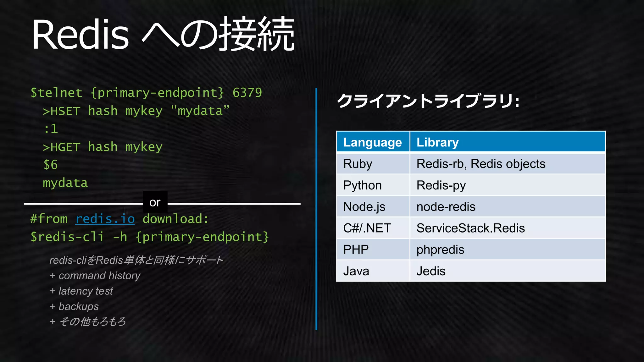Viewport: 644px width, 362px height.
Task: Select the 'Redis-rb, Redis objects' cell
Action: click(x=508, y=164)
